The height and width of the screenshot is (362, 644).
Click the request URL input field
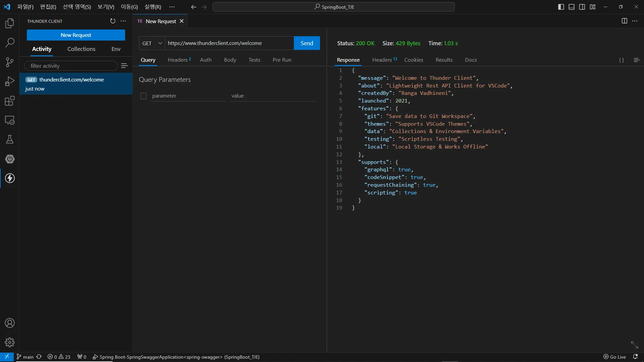pos(229,43)
